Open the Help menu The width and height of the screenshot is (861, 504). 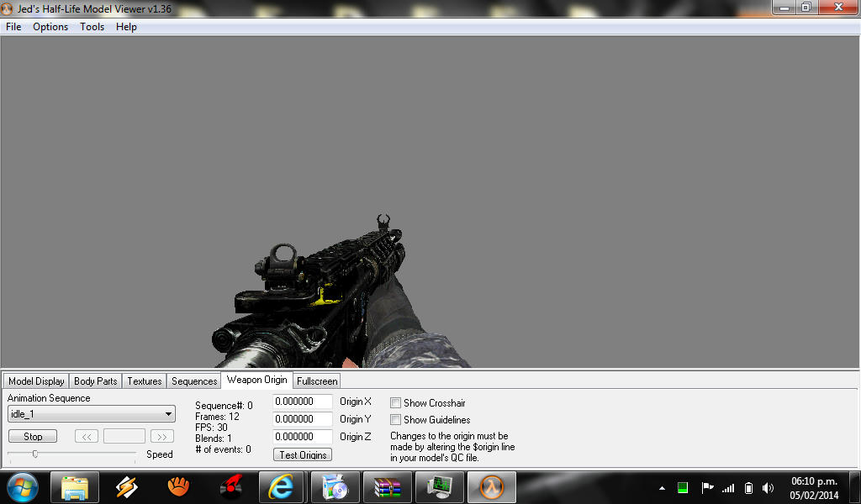pyautogui.click(x=126, y=27)
